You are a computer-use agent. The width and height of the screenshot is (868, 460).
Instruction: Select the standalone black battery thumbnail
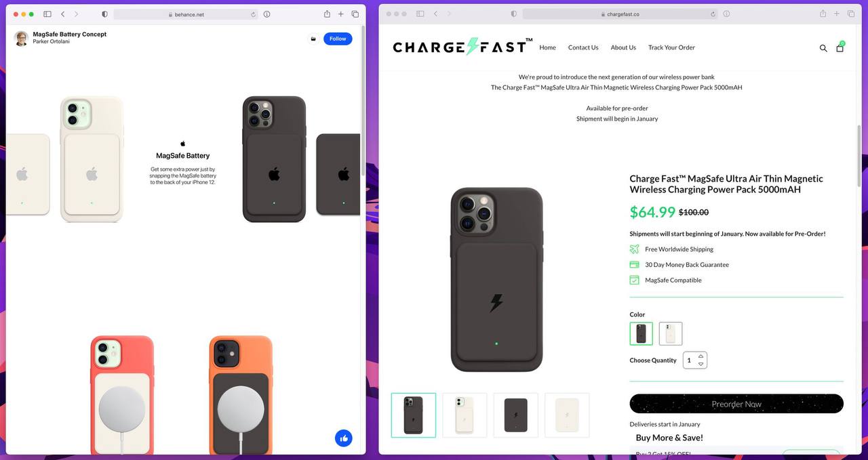pos(515,415)
